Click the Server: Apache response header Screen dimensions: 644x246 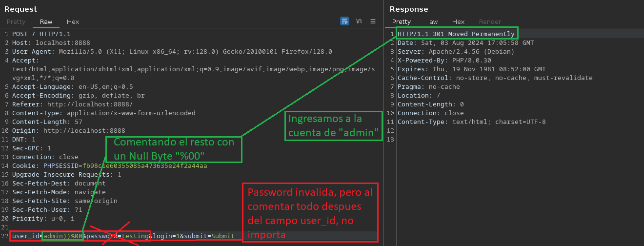[x=456, y=52]
